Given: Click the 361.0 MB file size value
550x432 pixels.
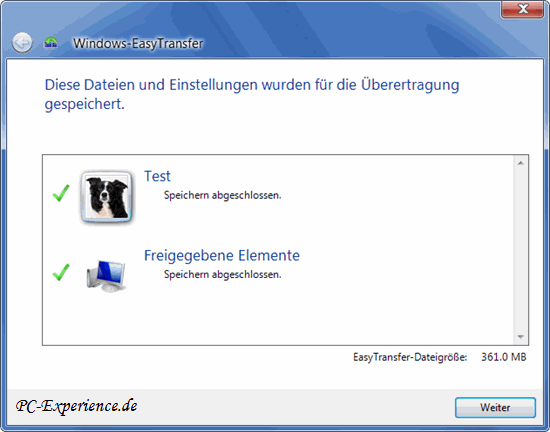Looking at the screenshot, I should [x=503, y=357].
